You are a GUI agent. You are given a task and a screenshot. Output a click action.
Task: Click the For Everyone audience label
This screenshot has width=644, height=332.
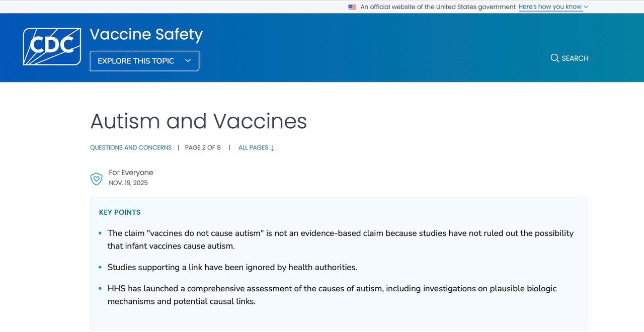click(x=131, y=173)
